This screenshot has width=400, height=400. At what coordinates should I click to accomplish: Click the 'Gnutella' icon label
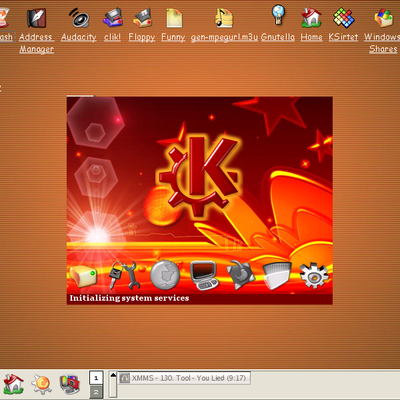pyautogui.click(x=278, y=37)
